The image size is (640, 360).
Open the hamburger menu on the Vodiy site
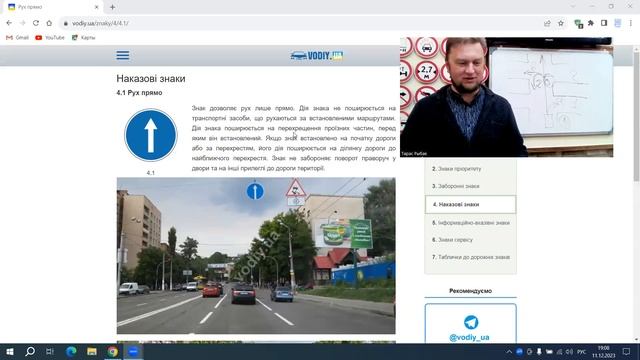coord(122,55)
